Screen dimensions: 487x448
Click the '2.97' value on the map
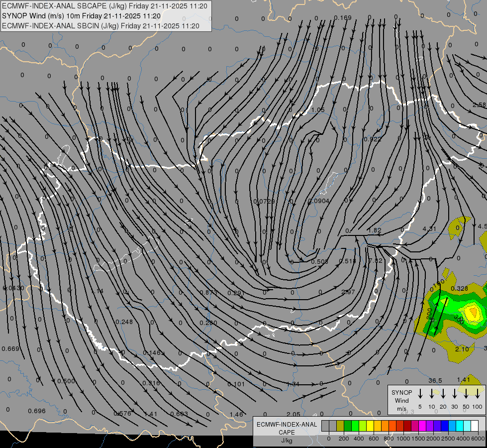348,292
